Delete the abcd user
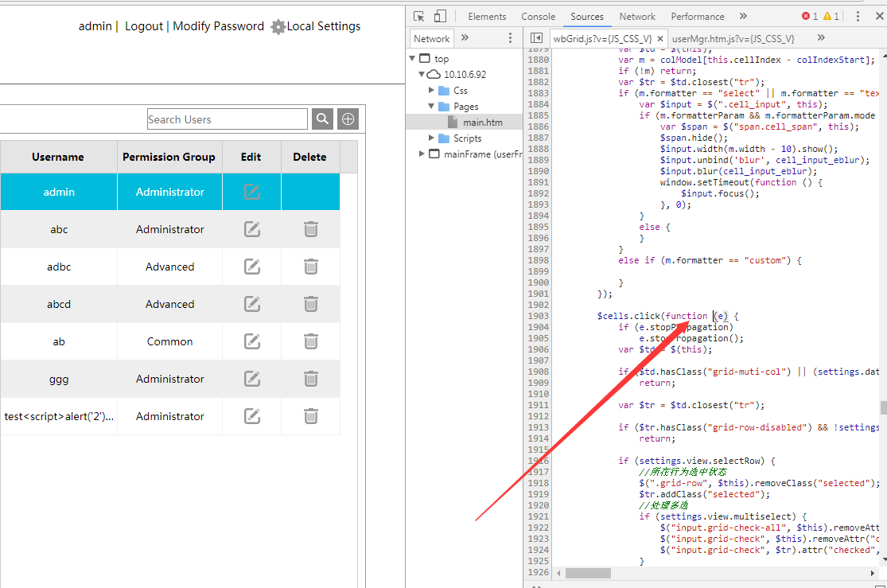 310,304
